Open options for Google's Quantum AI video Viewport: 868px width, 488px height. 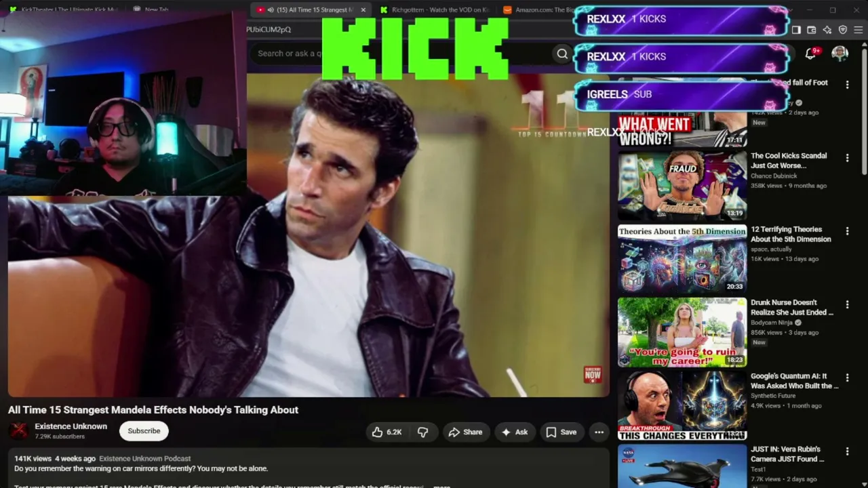(x=847, y=378)
